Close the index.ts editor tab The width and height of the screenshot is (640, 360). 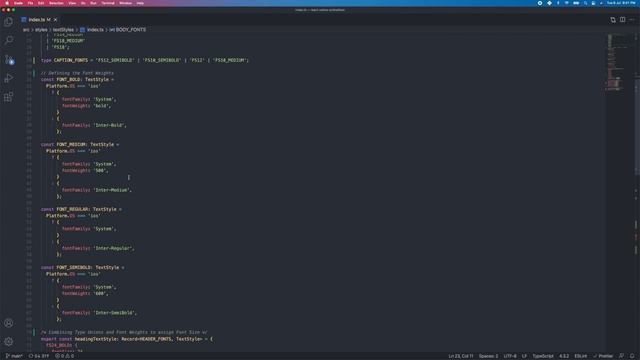coord(56,20)
